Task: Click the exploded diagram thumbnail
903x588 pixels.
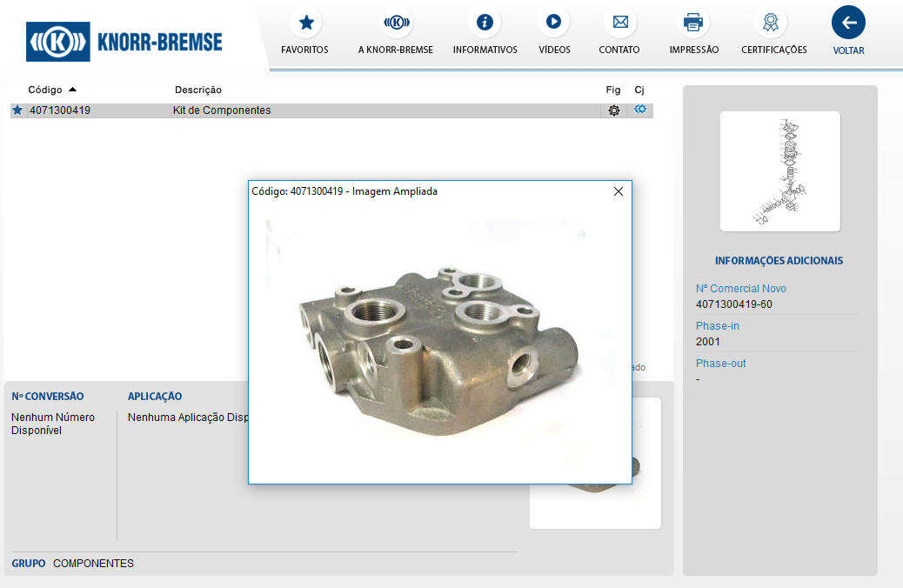Action: coord(779,171)
